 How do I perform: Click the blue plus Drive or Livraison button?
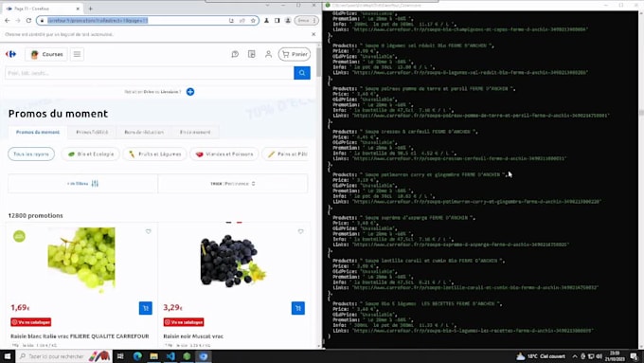click(190, 92)
